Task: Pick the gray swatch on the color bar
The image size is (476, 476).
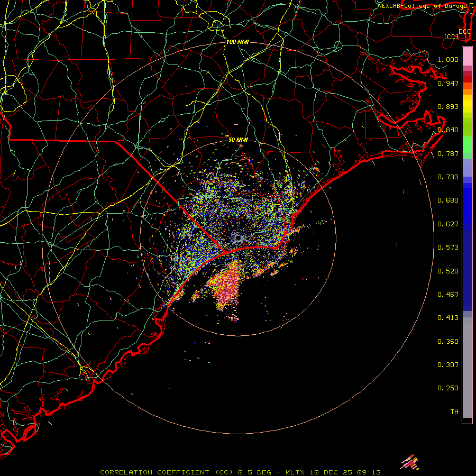Action: 467,368
